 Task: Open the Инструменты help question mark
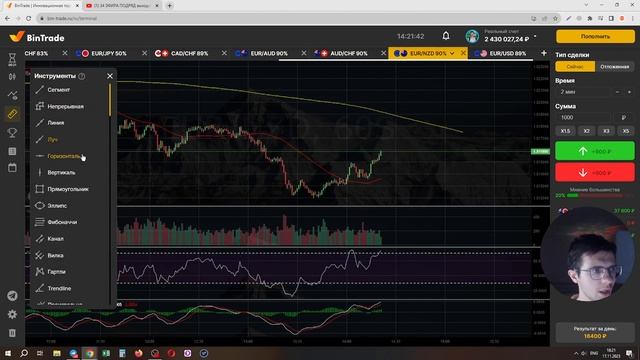[x=82, y=76]
